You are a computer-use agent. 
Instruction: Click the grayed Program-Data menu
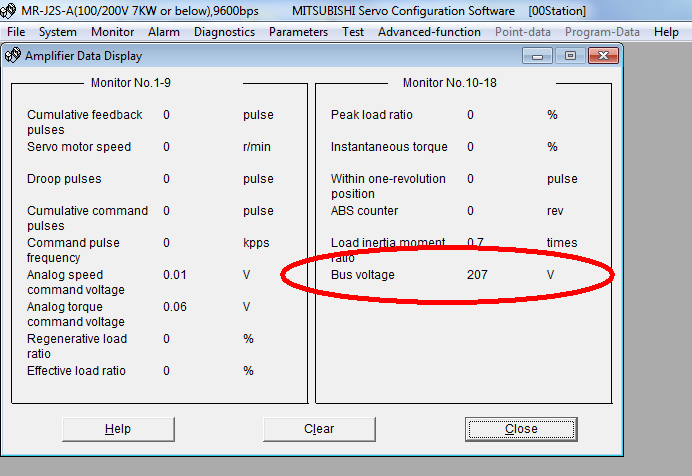tap(602, 32)
